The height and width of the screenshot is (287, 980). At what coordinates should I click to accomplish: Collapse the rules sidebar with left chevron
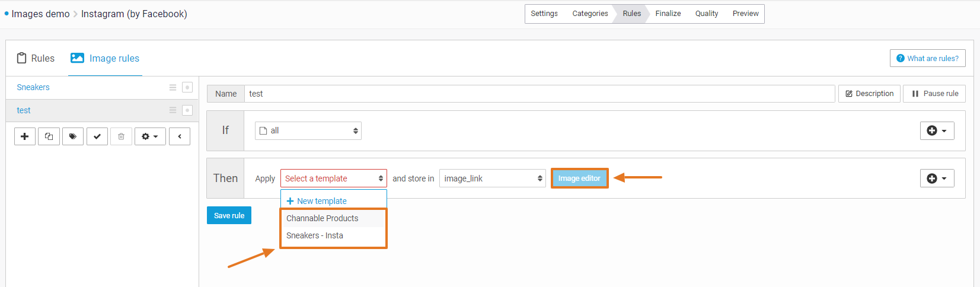coord(180,136)
